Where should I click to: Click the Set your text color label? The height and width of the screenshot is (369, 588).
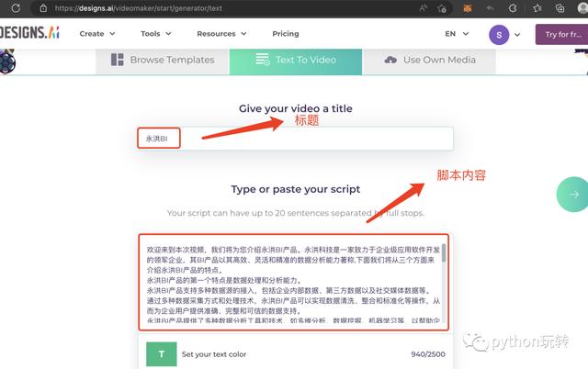(214, 354)
